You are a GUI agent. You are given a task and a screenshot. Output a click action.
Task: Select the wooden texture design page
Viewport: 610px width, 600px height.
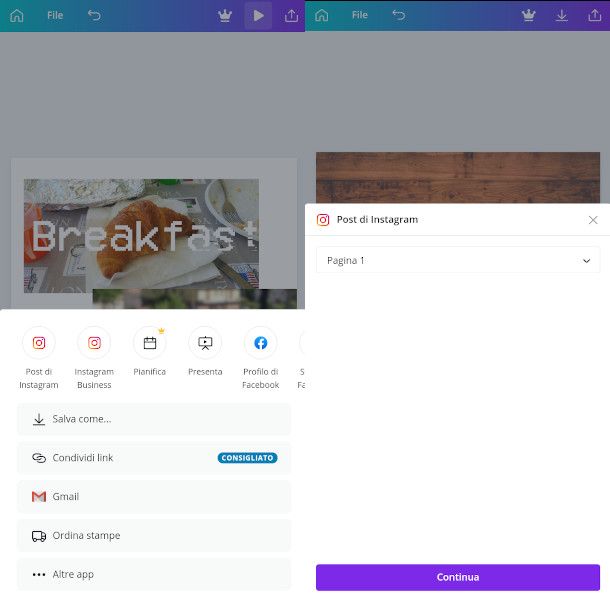click(x=458, y=177)
